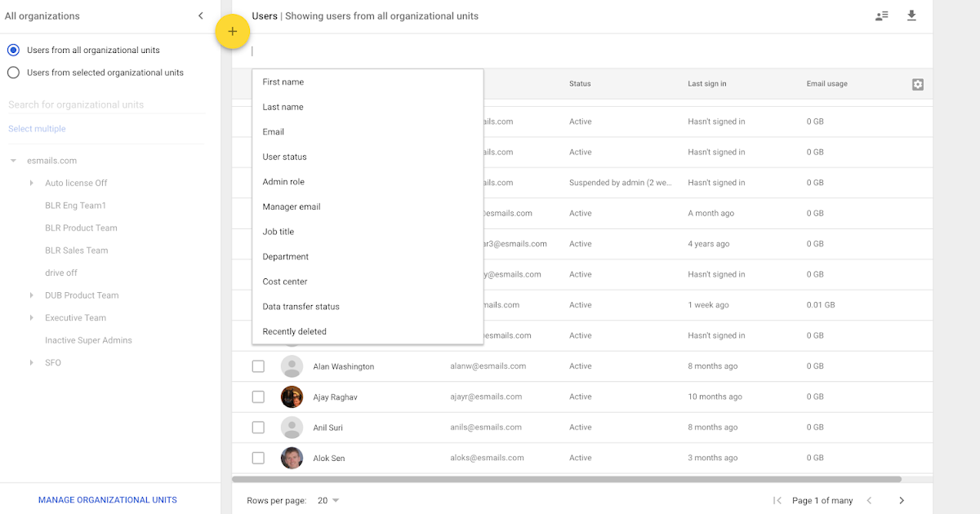Check the box for Alan Washington

point(258,366)
